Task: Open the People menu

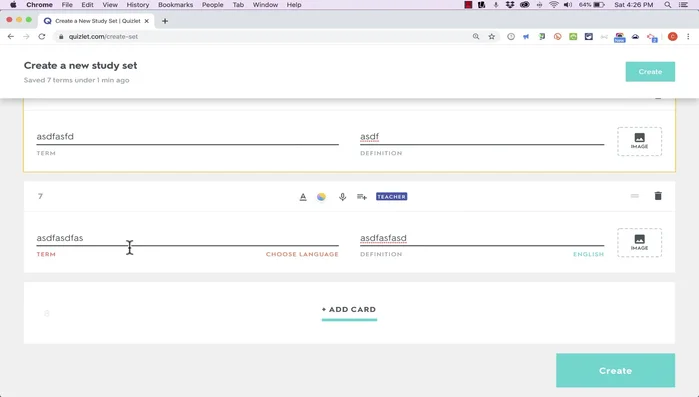Action: [212, 4]
